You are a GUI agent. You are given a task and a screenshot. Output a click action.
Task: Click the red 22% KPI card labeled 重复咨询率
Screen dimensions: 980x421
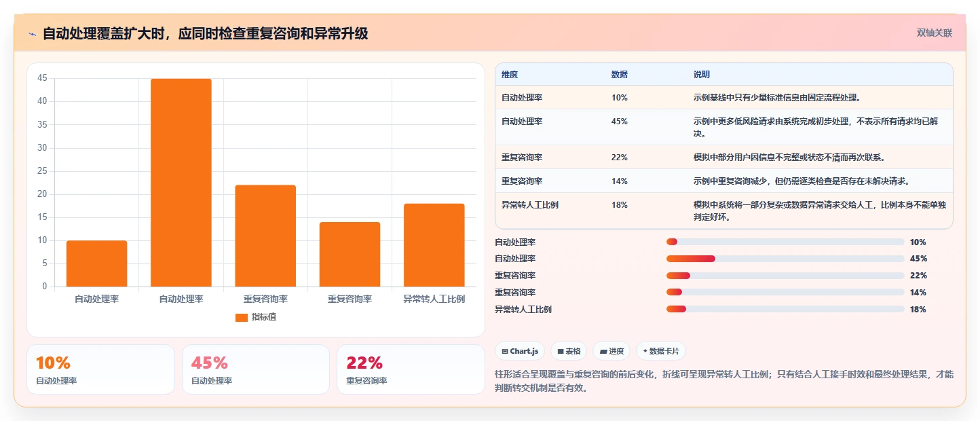(x=411, y=369)
